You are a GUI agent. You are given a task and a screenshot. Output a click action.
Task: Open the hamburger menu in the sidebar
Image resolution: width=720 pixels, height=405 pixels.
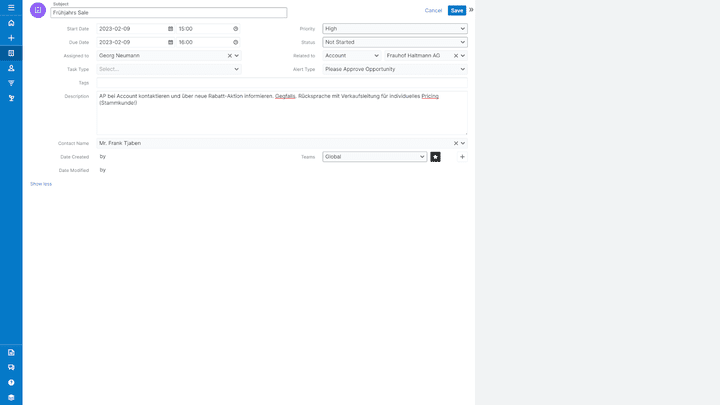(11, 7)
